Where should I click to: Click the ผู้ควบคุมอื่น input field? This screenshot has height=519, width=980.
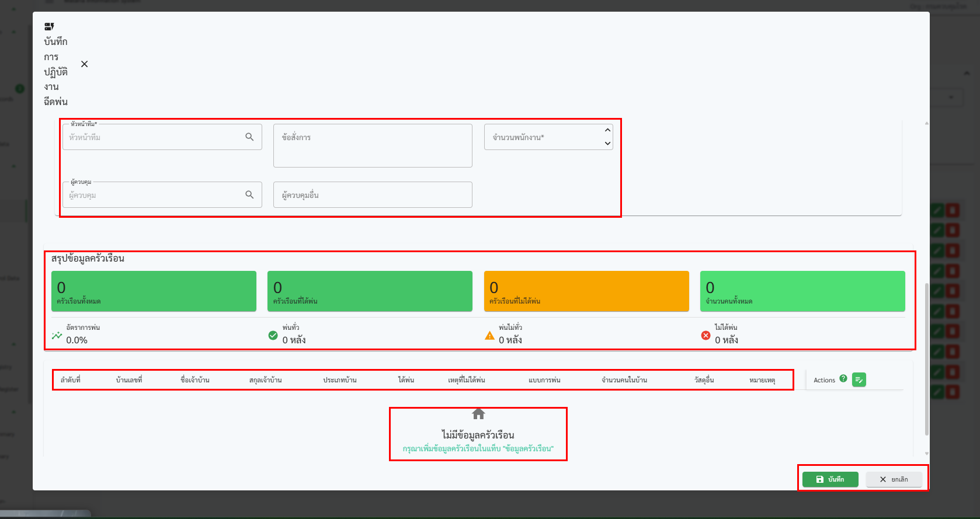point(373,195)
